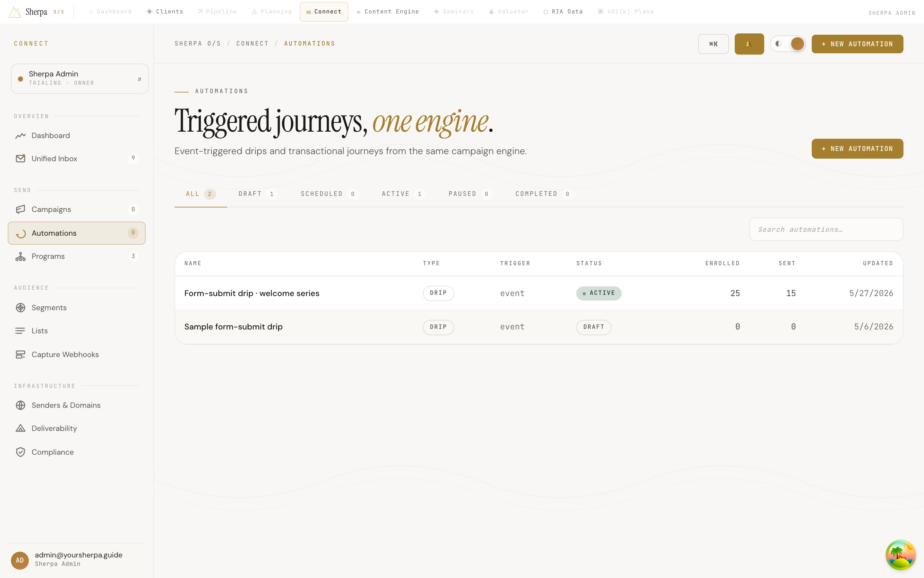Open Seminars in the top navigation
924x578 pixels.
click(x=454, y=12)
